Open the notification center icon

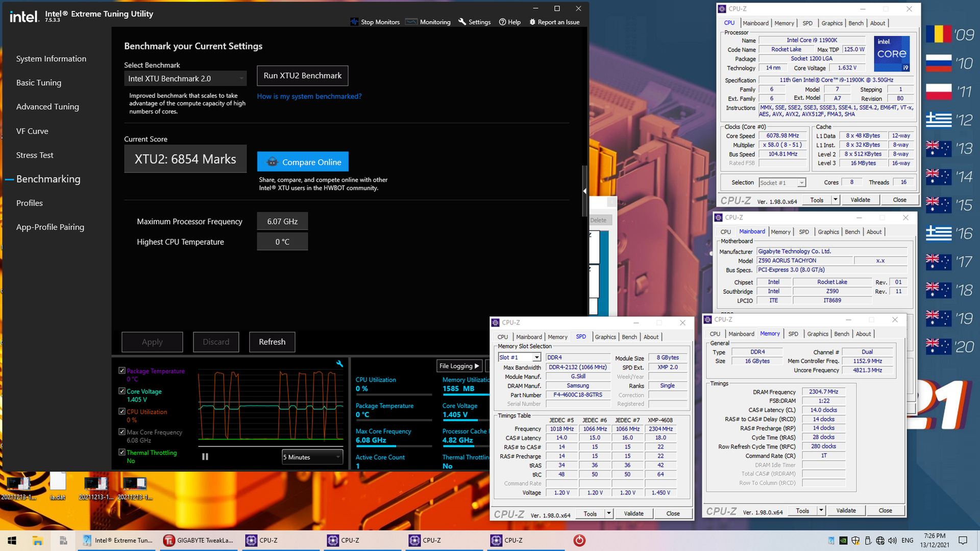[963, 540]
